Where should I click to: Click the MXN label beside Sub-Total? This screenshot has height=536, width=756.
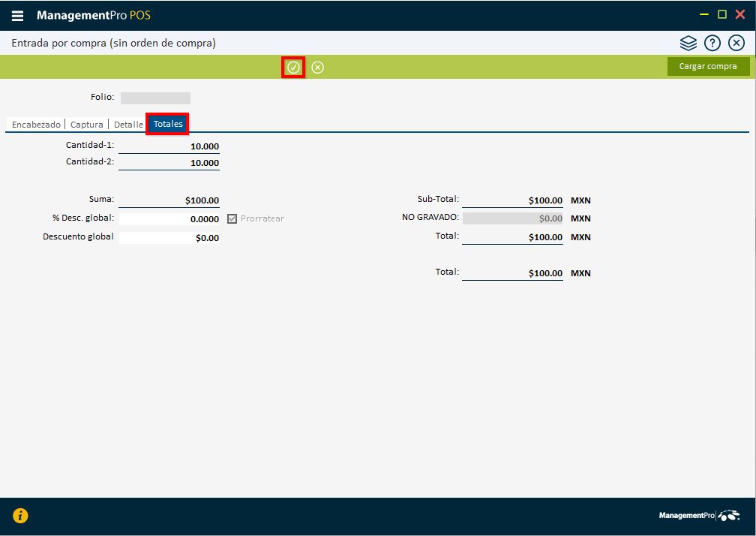[580, 200]
